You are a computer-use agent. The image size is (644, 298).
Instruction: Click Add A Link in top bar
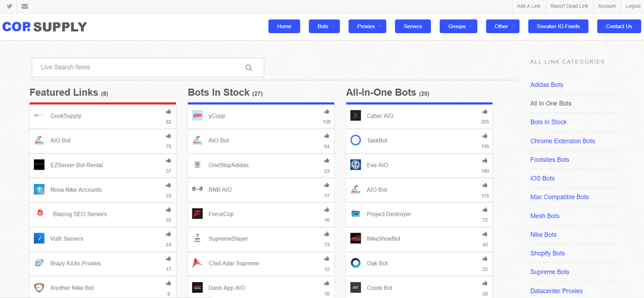point(529,6)
